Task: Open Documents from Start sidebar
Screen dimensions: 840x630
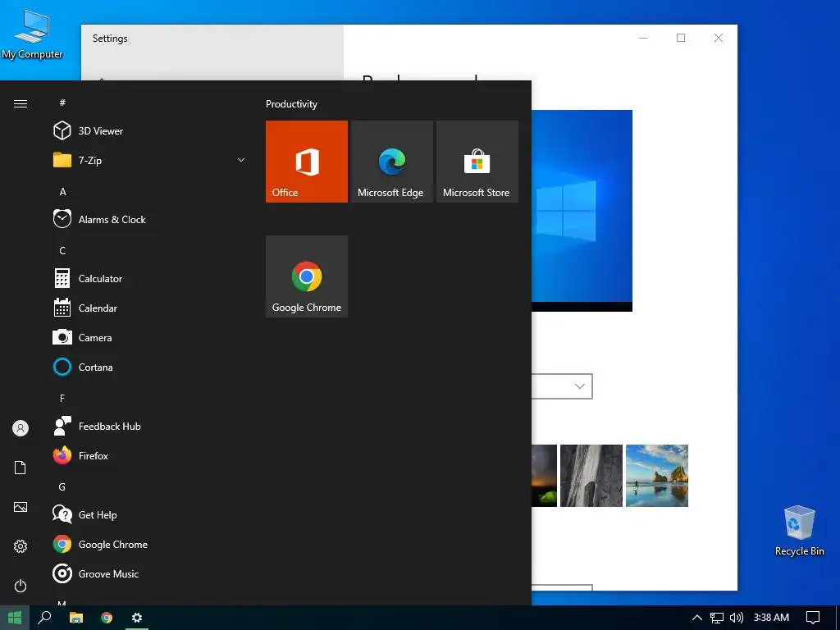Action: click(21, 468)
